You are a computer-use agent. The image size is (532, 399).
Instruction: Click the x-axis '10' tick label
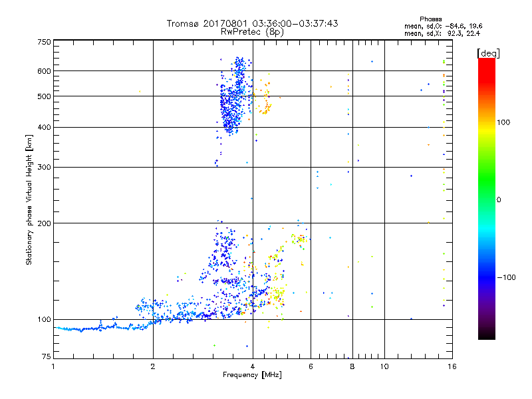(384, 366)
